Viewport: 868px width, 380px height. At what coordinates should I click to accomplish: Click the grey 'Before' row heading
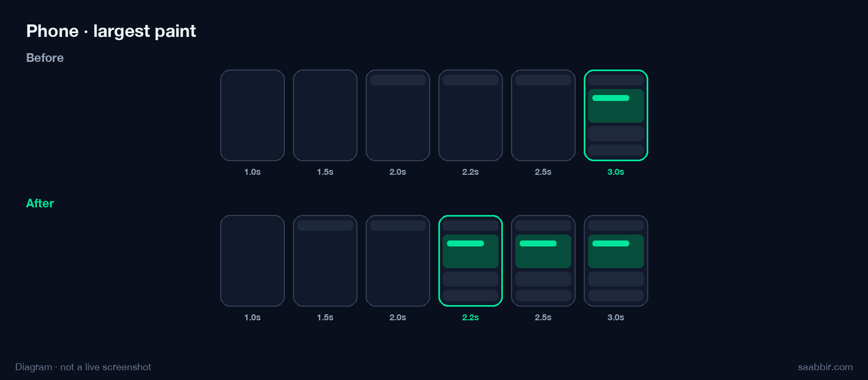[45, 58]
